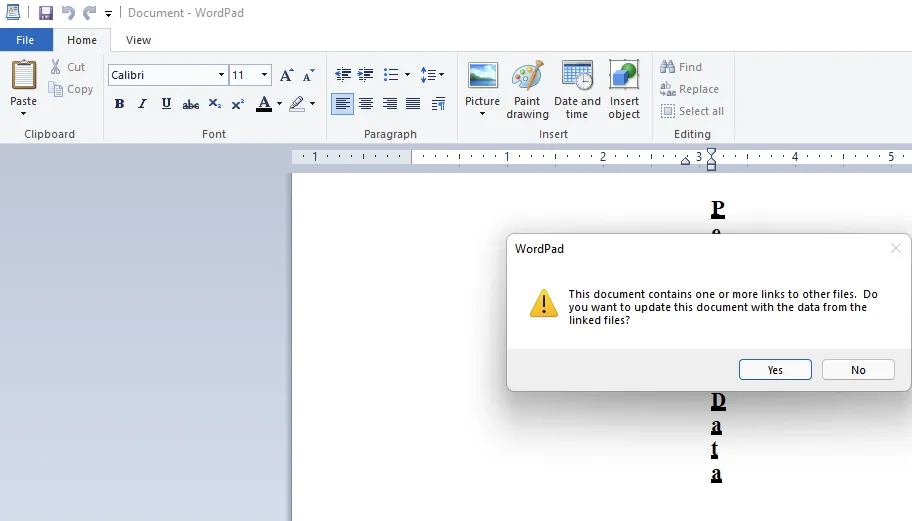Image resolution: width=912 pixels, height=521 pixels.
Task: Expand the bullet list style dropdown
Action: click(407, 75)
